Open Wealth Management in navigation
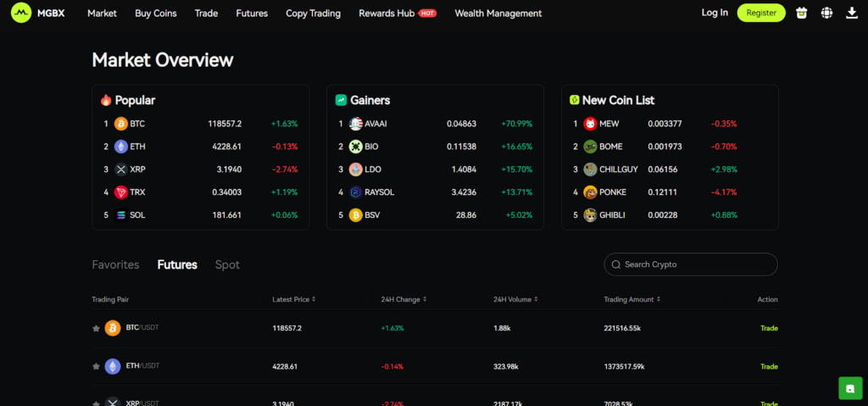This screenshot has width=868, height=406. pyautogui.click(x=498, y=14)
